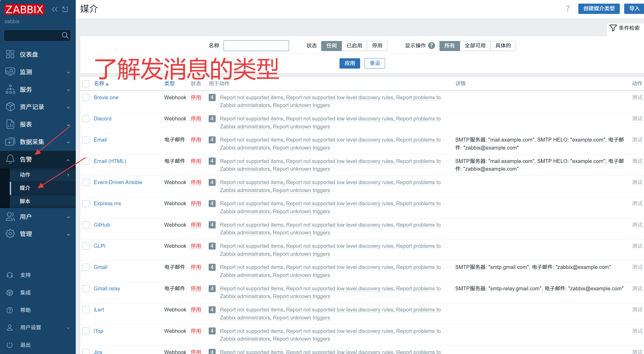Sort by 类型 column header

170,84
